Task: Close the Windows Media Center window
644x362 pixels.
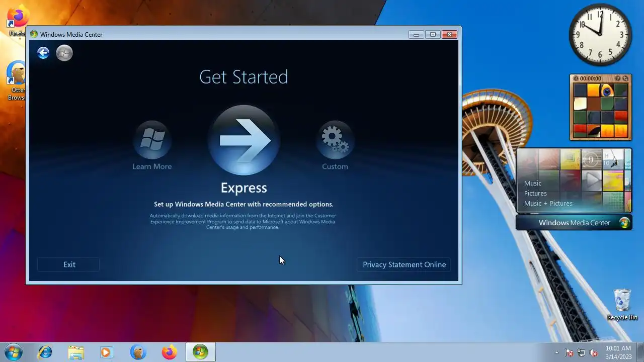Action: (449, 34)
